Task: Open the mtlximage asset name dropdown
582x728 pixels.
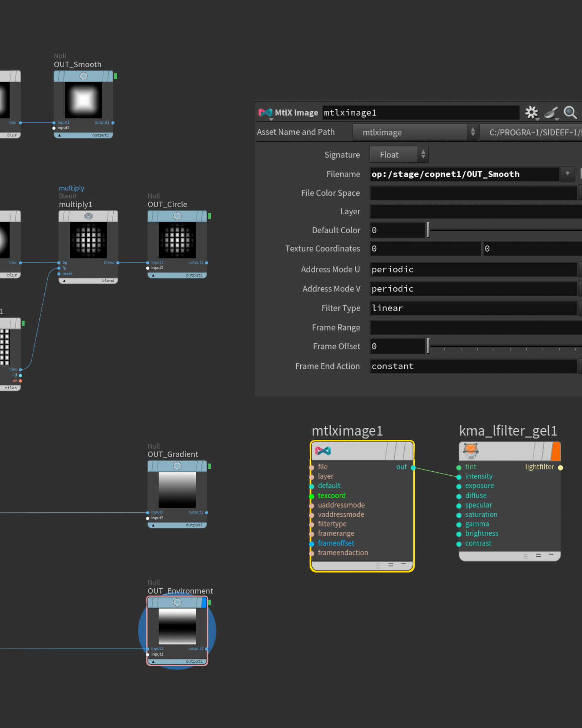Action: (415, 132)
